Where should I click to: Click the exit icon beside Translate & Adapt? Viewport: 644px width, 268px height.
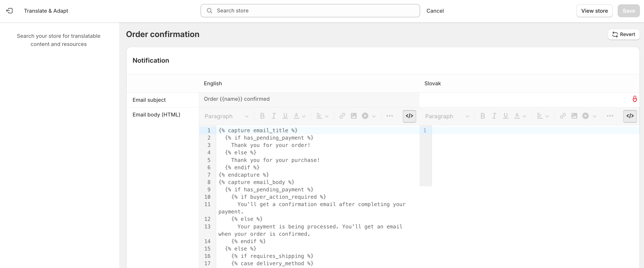coord(9,11)
